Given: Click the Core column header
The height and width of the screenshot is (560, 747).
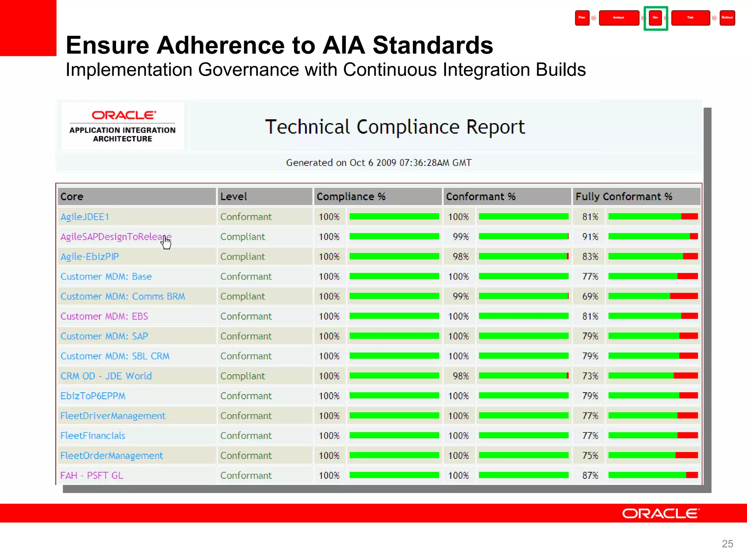Looking at the screenshot, I should tap(137, 197).
